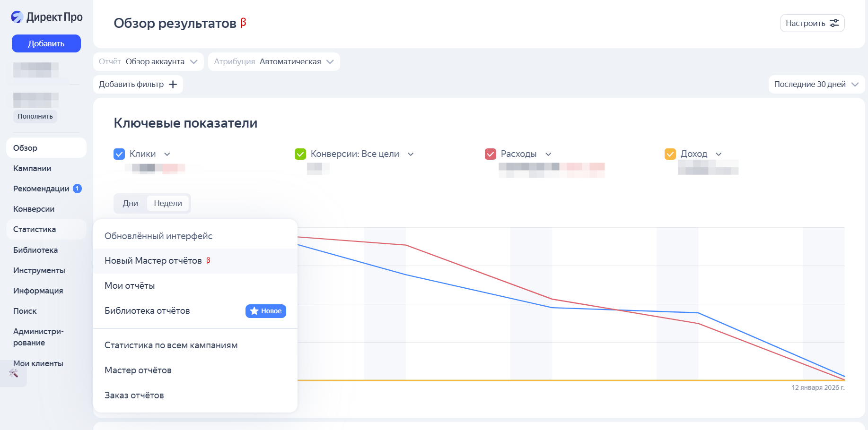Expand the Атрибуция Автоматическая dropdown
868x430 pixels.
(273, 62)
